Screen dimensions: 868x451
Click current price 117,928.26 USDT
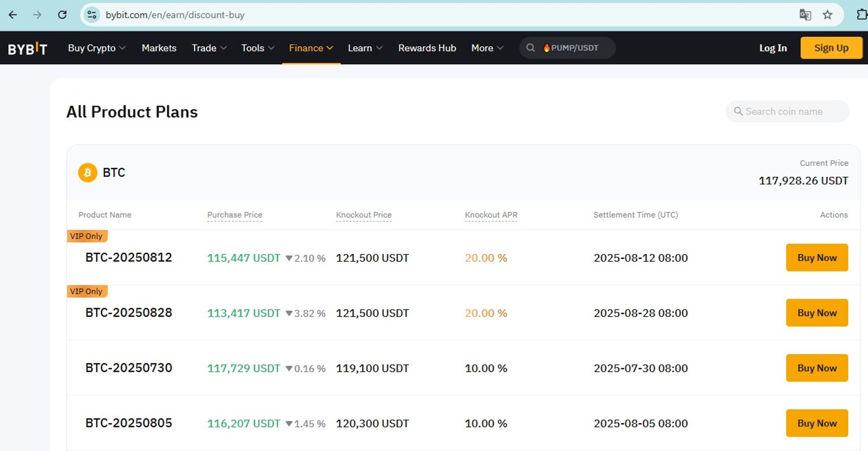pyautogui.click(x=803, y=181)
